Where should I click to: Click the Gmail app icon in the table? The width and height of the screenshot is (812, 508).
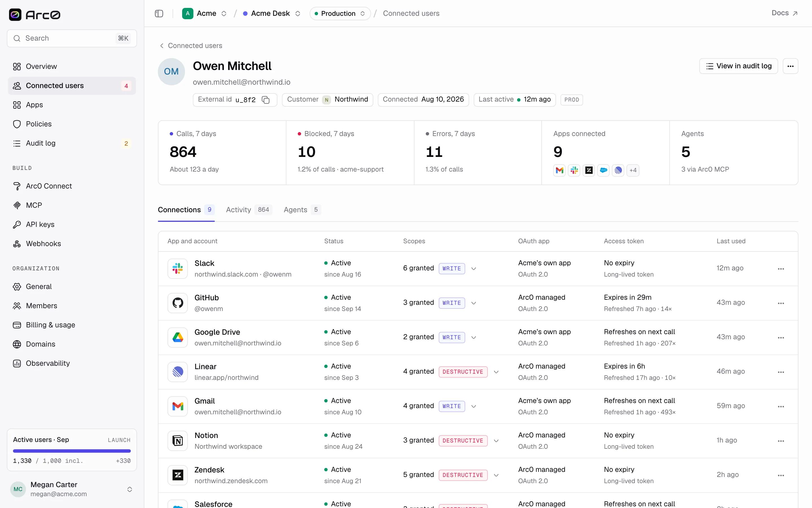[x=178, y=406]
